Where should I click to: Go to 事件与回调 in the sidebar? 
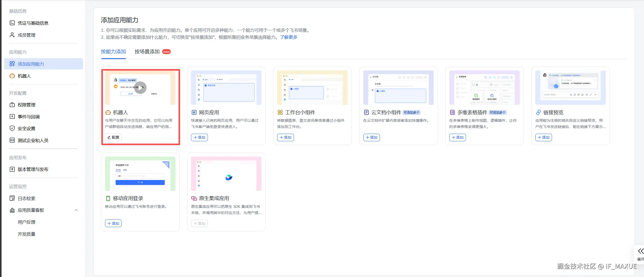(43, 117)
